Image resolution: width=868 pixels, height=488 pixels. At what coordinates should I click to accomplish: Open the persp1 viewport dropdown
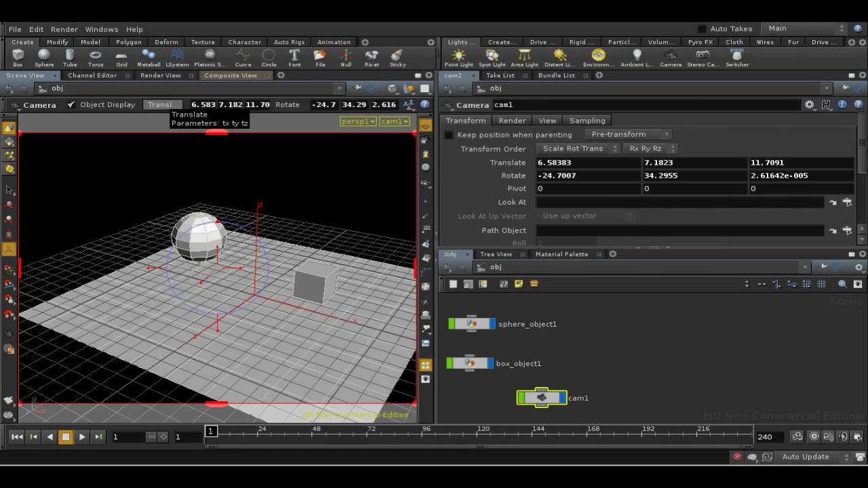click(x=357, y=121)
